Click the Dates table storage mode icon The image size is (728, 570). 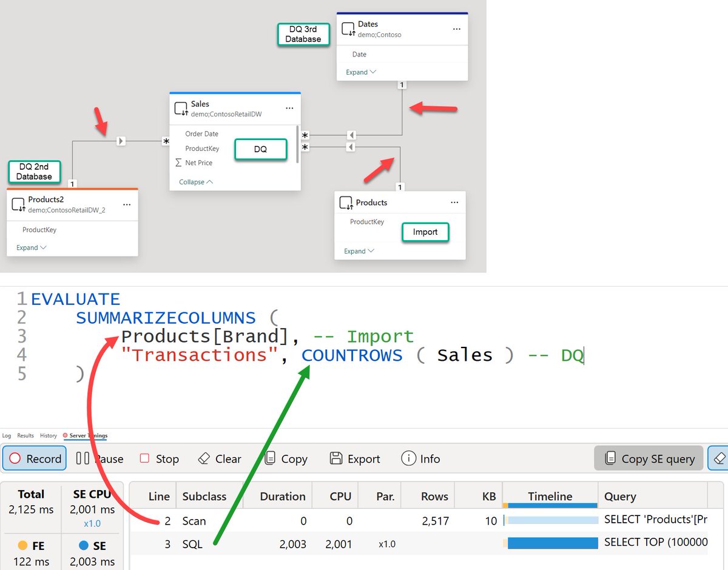click(x=348, y=29)
